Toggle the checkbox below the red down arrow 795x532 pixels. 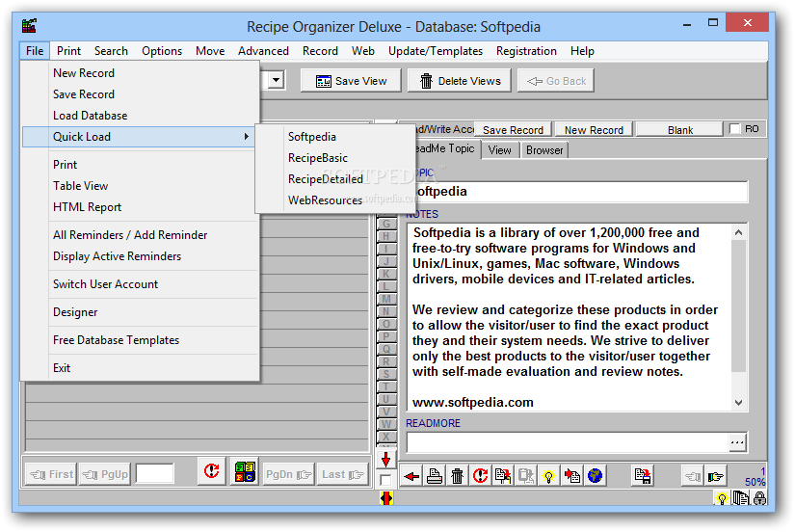385,479
